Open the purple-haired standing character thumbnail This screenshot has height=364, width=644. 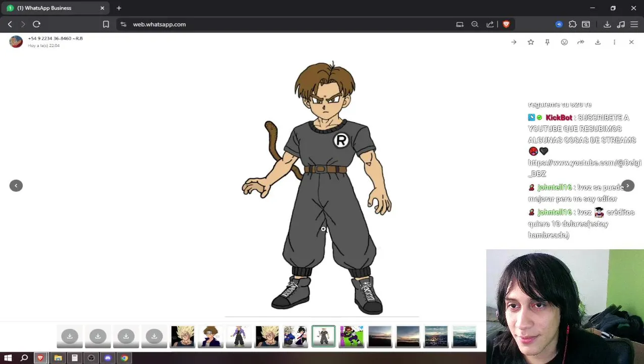click(239, 337)
